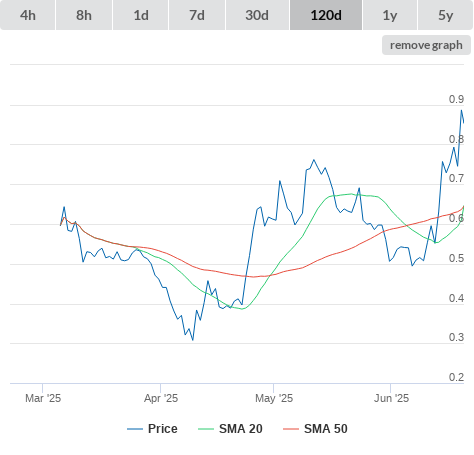Hide the SMA 20 series via legend
The width and height of the screenshot is (474, 455).
click(241, 429)
